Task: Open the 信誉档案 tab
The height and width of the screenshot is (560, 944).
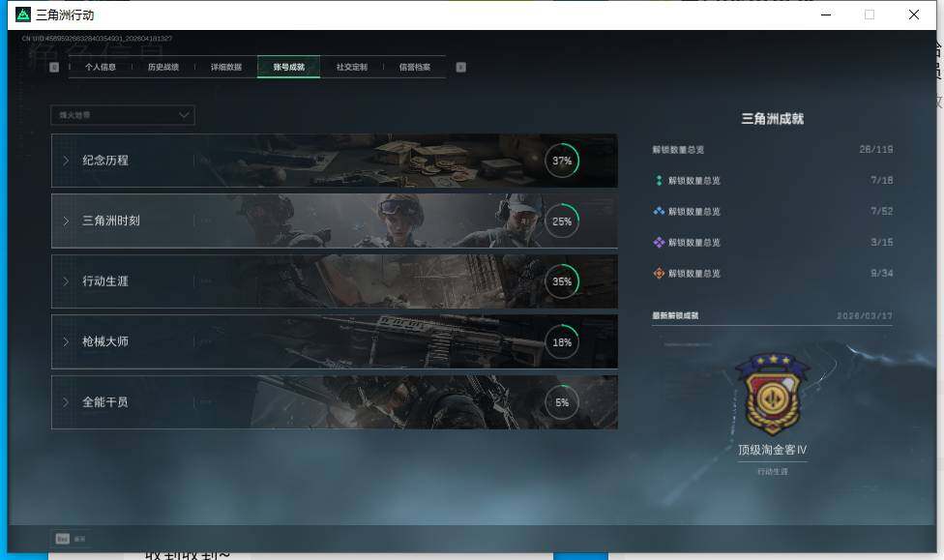Action: click(x=415, y=67)
